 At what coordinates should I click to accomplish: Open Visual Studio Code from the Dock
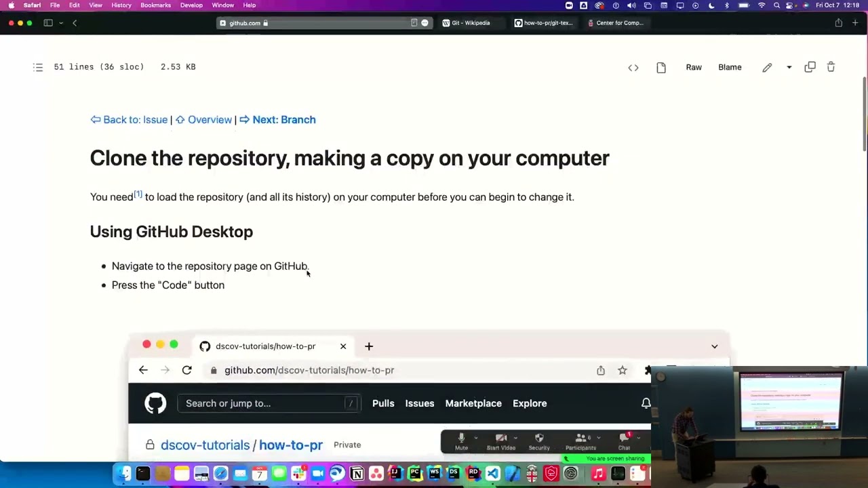click(x=492, y=473)
